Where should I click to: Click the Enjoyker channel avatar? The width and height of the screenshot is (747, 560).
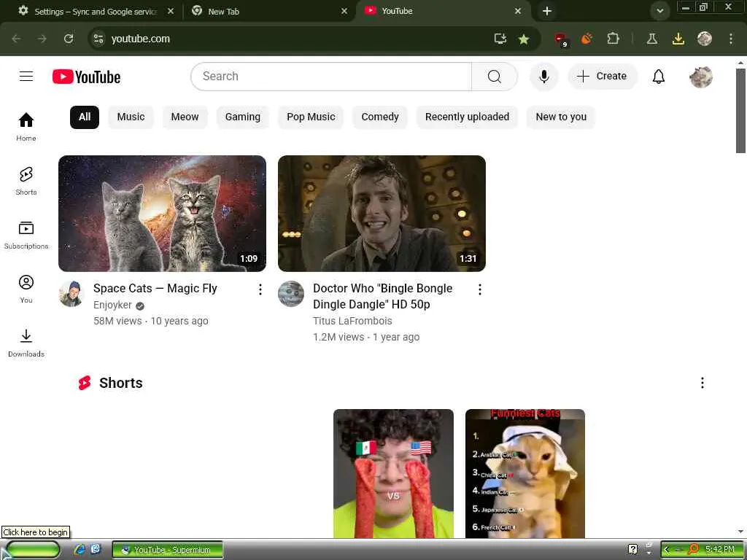click(71, 294)
